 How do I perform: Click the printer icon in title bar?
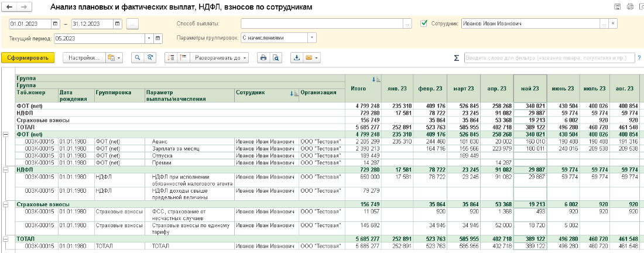630,6
